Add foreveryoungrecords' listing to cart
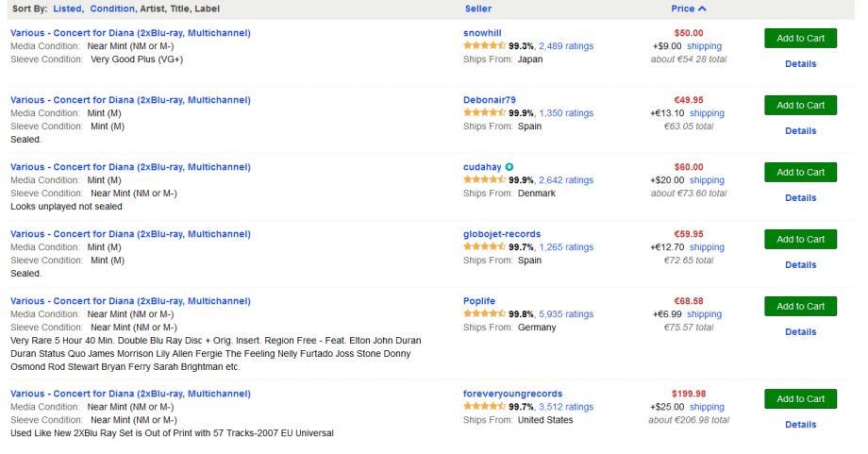868x454 pixels. click(x=800, y=399)
